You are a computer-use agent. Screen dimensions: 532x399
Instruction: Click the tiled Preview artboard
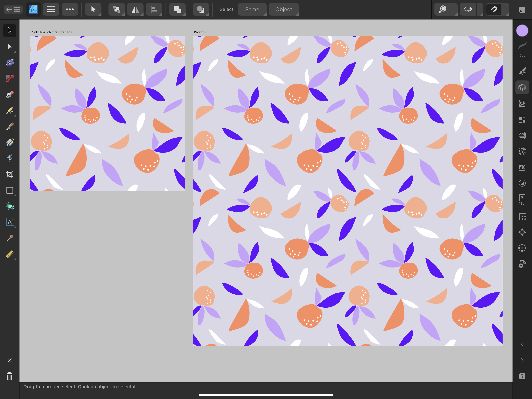tap(348, 191)
